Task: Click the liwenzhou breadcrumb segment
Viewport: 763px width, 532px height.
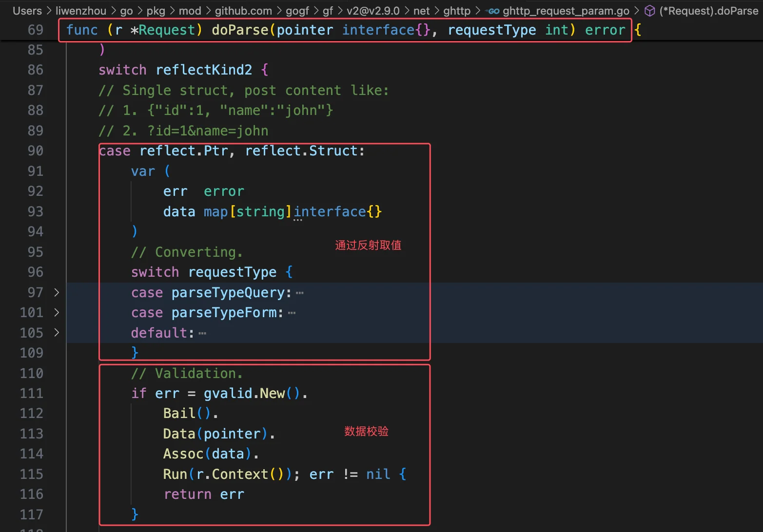Action: pyautogui.click(x=81, y=11)
